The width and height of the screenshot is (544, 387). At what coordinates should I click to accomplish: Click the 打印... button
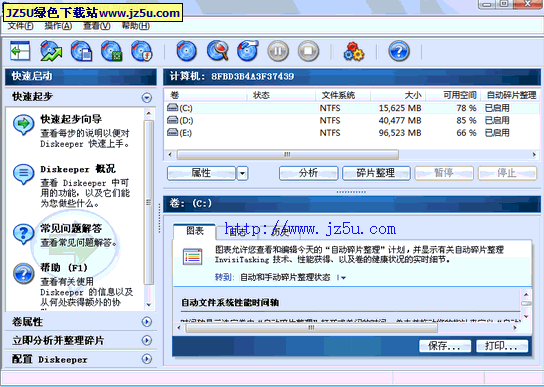point(502,346)
